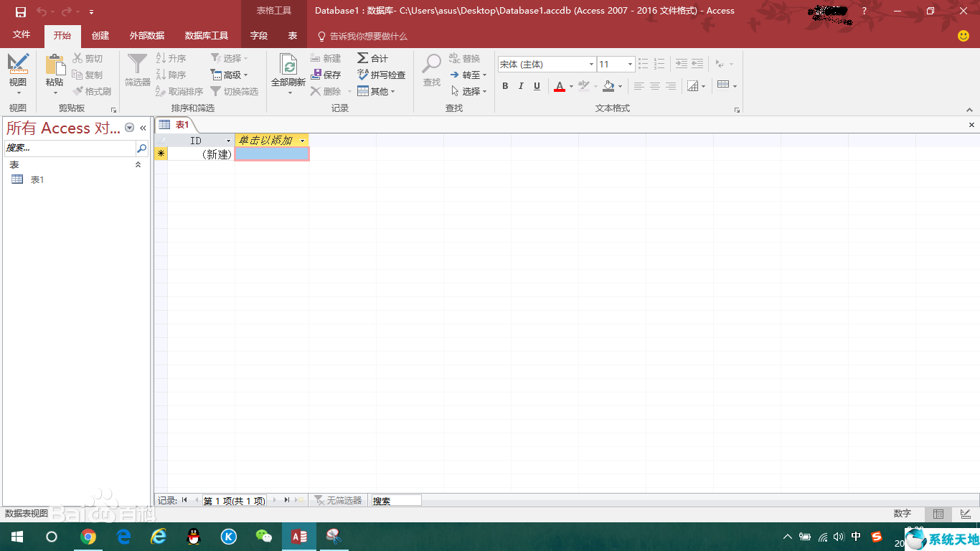Toggle underline formatting
This screenshot has width=980, height=551.
[x=537, y=86]
